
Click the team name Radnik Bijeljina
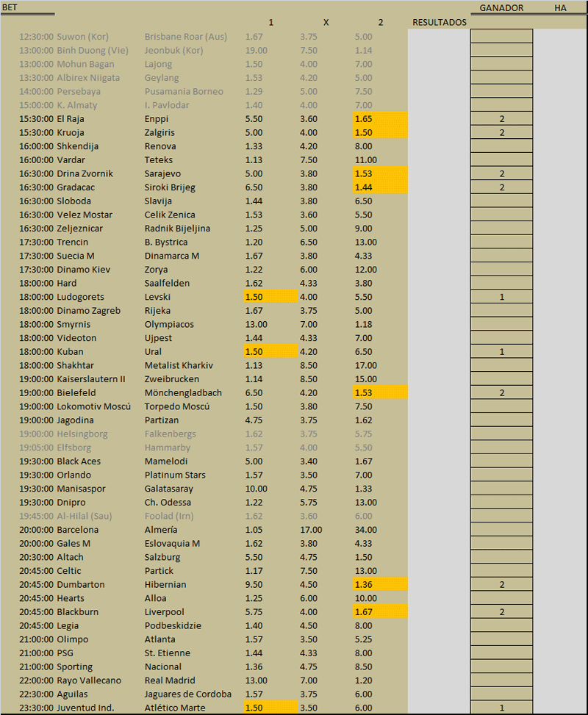point(177,229)
